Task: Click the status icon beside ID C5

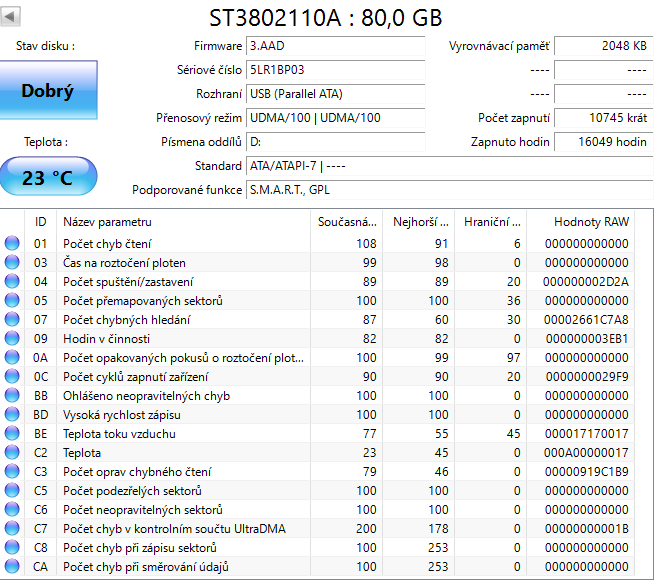Action: point(12,491)
